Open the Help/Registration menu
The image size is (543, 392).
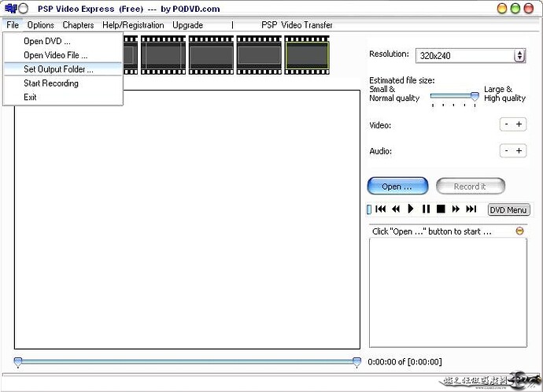coord(133,25)
